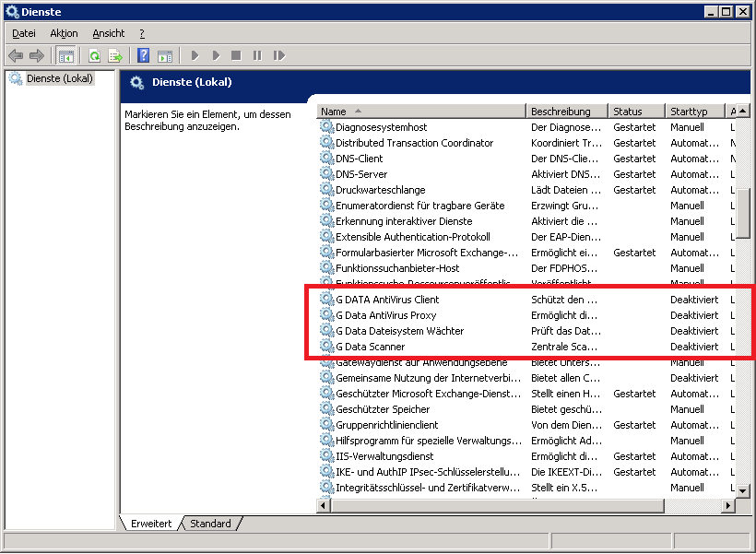The height and width of the screenshot is (554, 756).
Task: Click 'Lädt Dateien …' description cell
Action: pyautogui.click(x=566, y=190)
